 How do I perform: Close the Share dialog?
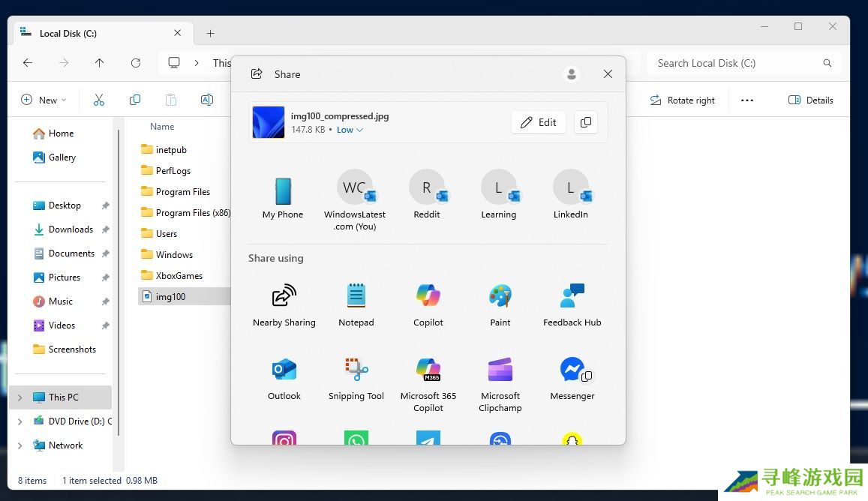click(x=608, y=73)
